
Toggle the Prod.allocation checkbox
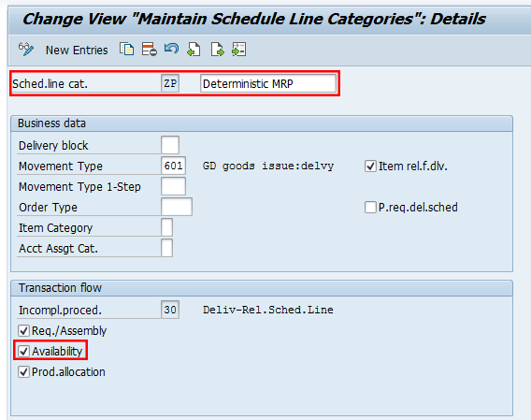pyautogui.click(x=23, y=372)
